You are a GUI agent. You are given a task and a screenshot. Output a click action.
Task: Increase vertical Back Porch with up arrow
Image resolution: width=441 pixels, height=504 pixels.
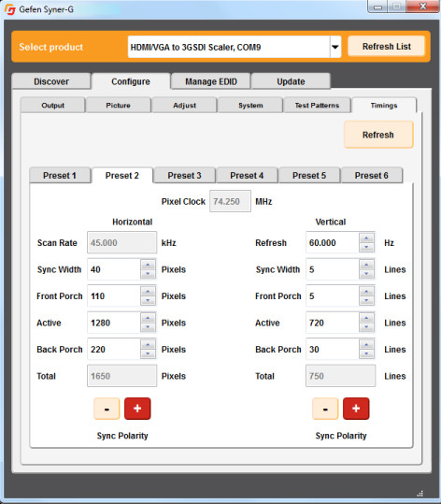[366, 344]
